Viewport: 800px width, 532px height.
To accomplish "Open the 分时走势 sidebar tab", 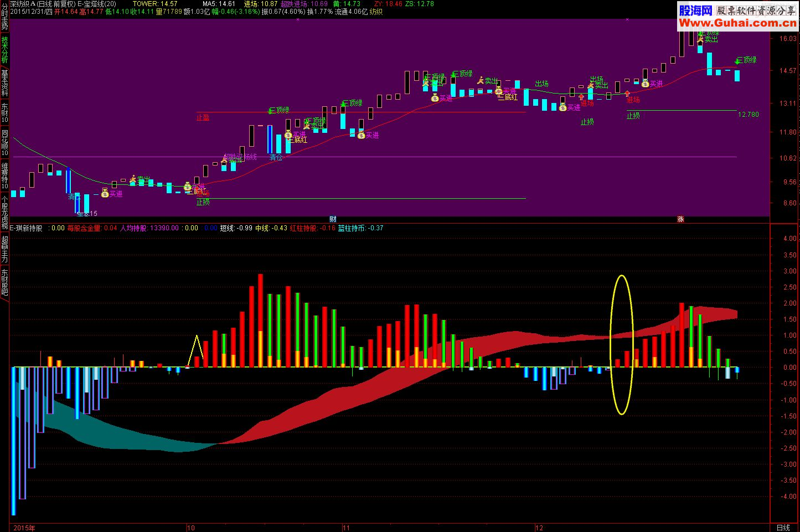I will click(4, 15).
